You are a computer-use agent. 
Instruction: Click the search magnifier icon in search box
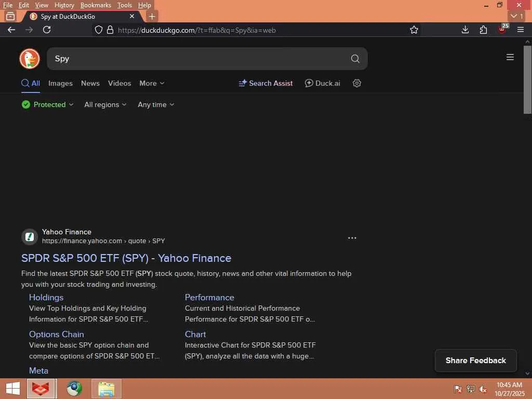(355, 59)
